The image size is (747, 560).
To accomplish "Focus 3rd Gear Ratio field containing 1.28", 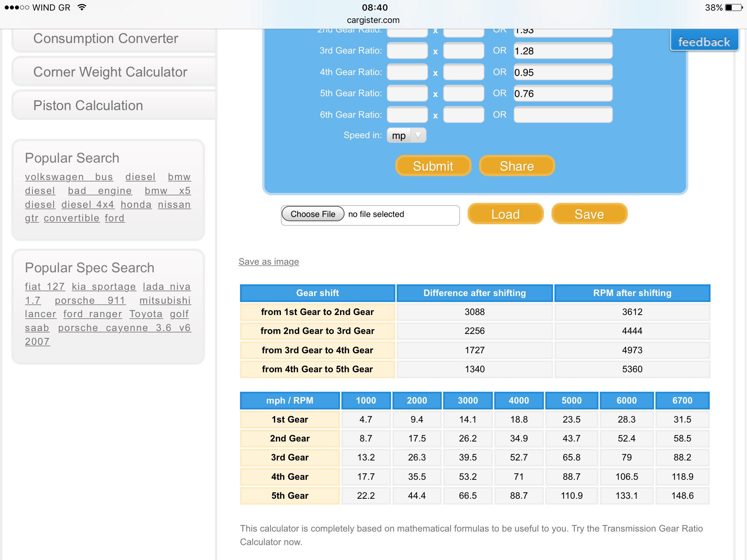I will tap(563, 51).
